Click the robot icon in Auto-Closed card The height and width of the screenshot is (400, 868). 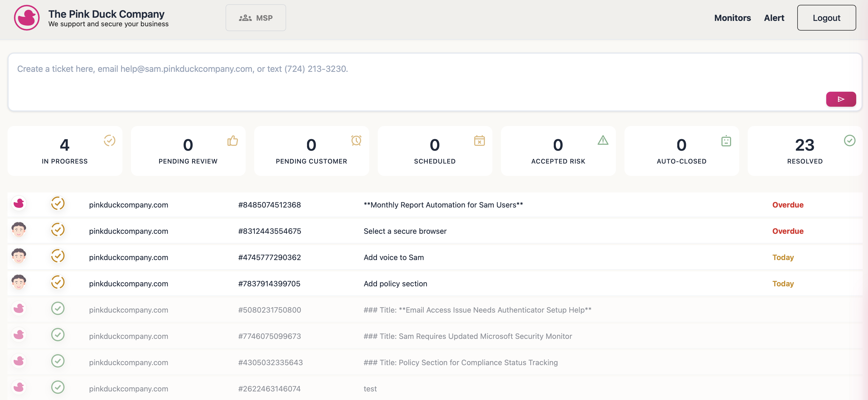726,141
